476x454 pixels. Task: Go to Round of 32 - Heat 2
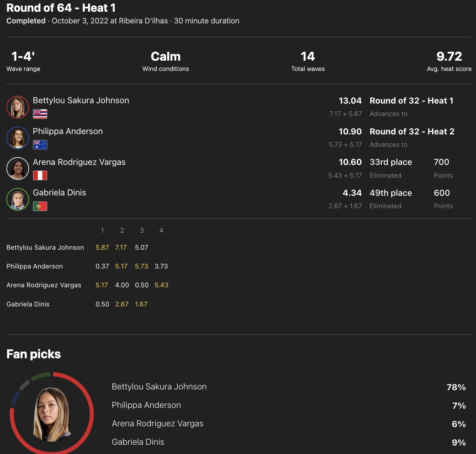[412, 132]
